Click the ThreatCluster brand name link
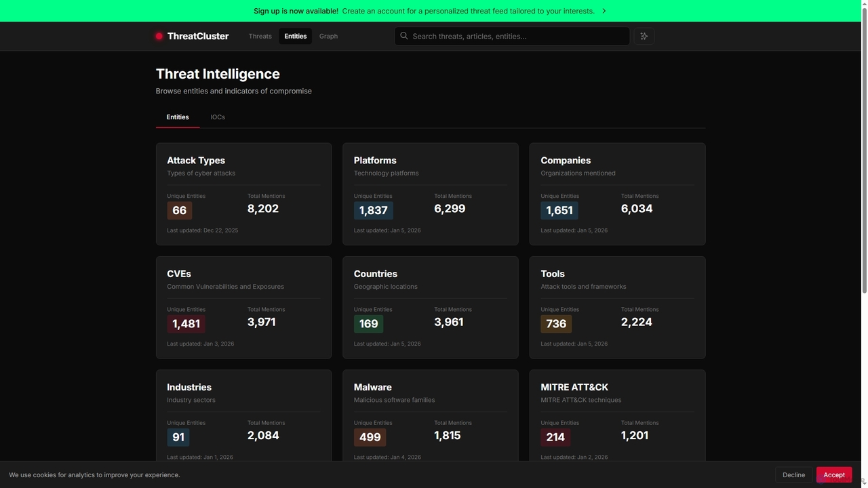 [x=198, y=37]
